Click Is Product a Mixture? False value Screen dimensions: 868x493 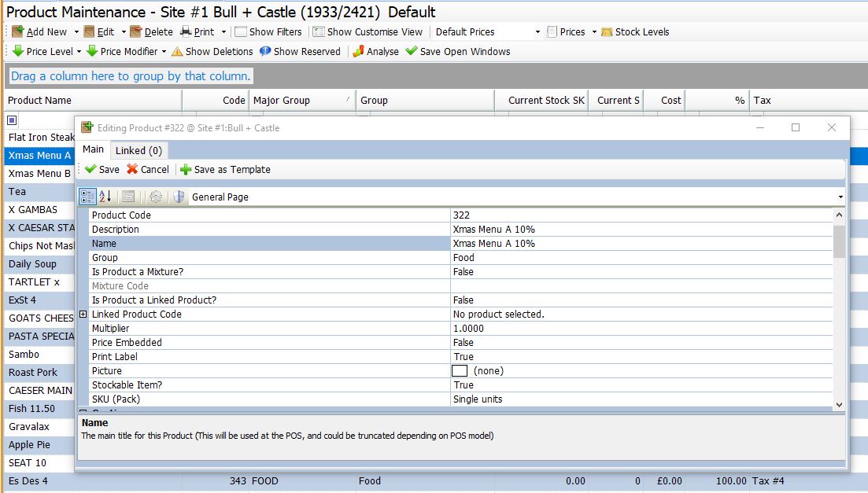point(641,272)
